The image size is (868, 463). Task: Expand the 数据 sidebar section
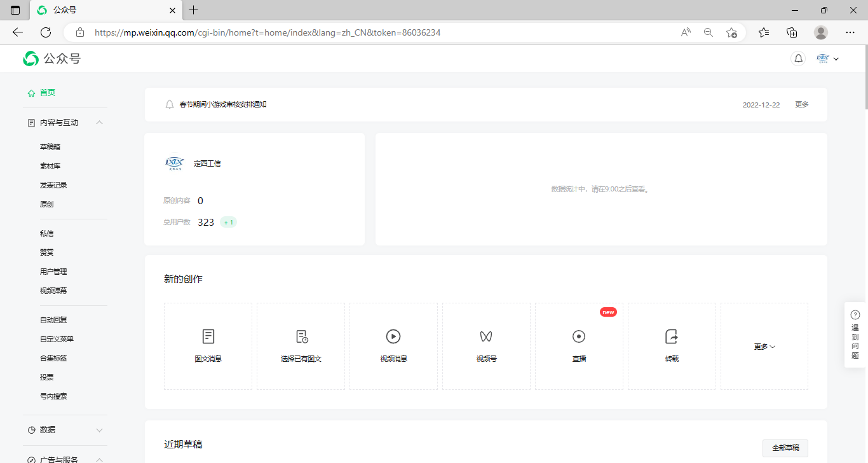[99, 430]
